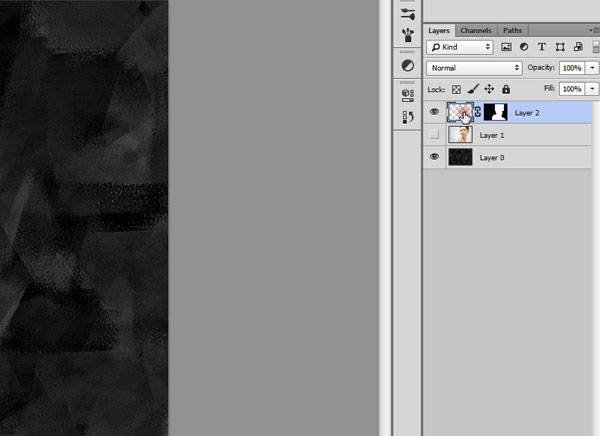This screenshot has width=600, height=436.
Task: Open the Adjustments panel icon
Action: click(x=407, y=65)
